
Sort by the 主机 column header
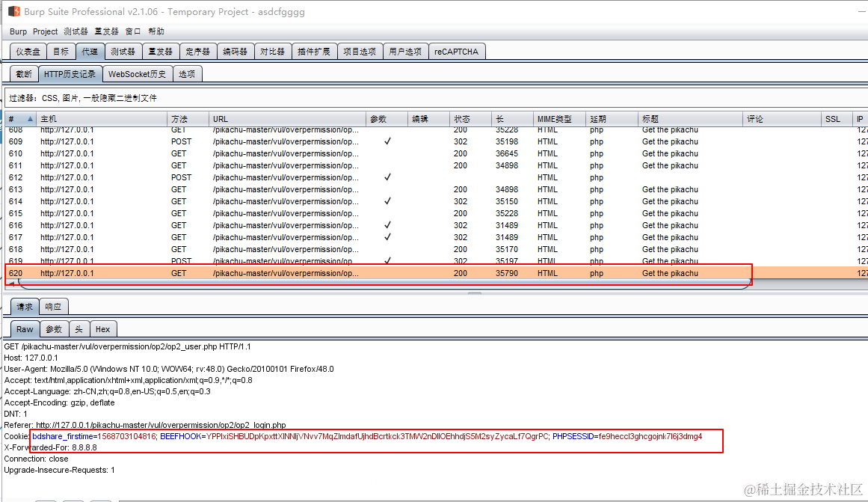pos(101,119)
